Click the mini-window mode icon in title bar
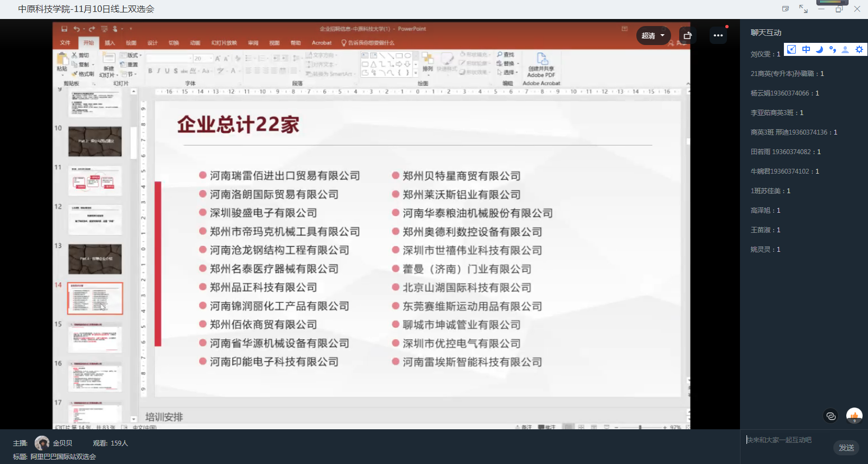This screenshot has height=464, width=868. pyautogui.click(x=786, y=9)
